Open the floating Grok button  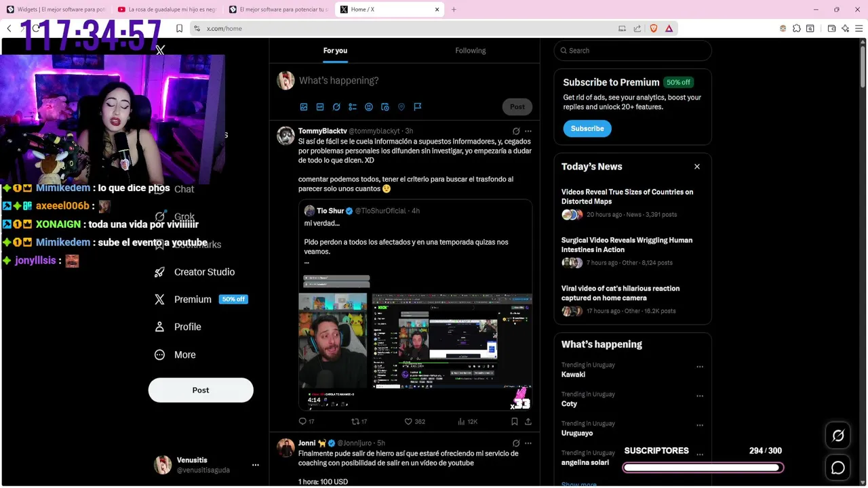coord(838,436)
